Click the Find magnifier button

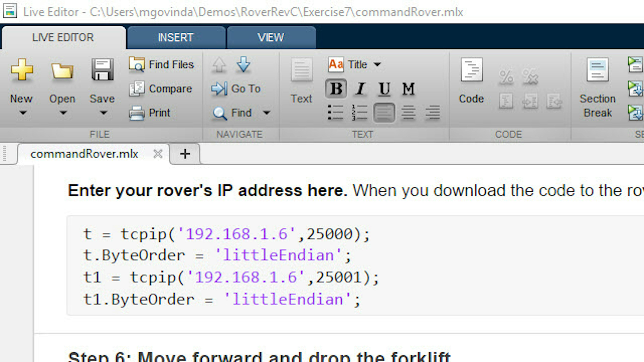[x=232, y=113]
